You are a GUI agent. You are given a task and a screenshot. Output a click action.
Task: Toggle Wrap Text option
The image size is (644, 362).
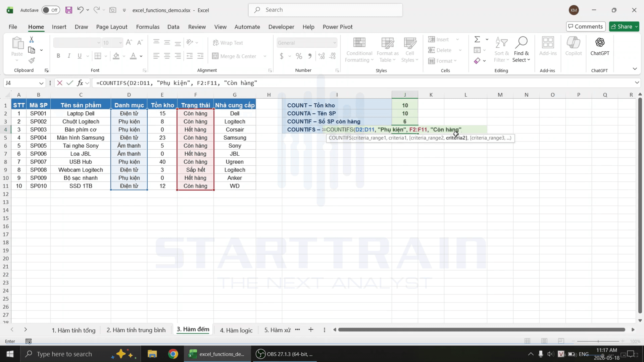[228, 43]
